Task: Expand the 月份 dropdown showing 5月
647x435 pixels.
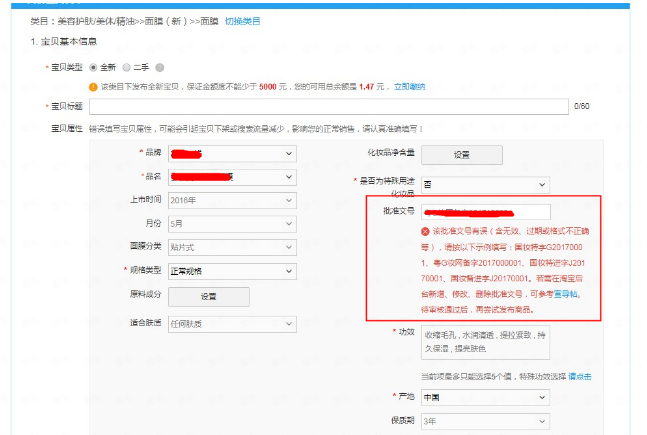Action: pos(232,223)
